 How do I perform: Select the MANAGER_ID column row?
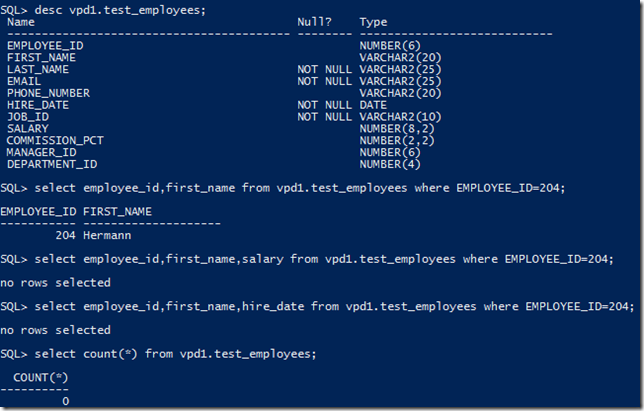pyautogui.click(x=214, y=153)
